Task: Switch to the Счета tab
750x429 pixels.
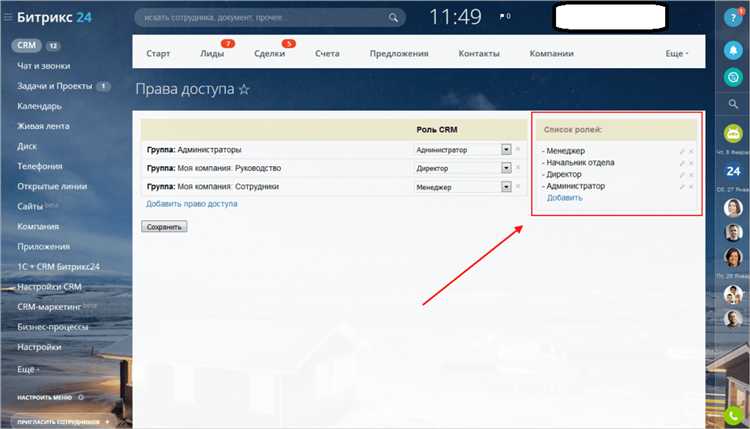Action: pyautogui.click(x=327, y=54)
